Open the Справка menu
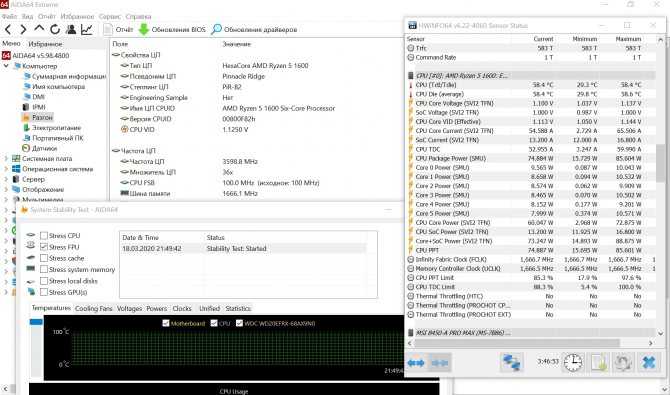 point(138,16)
